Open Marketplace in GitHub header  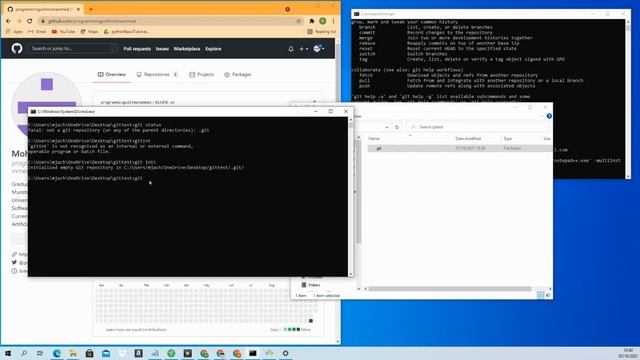(187, 49)
